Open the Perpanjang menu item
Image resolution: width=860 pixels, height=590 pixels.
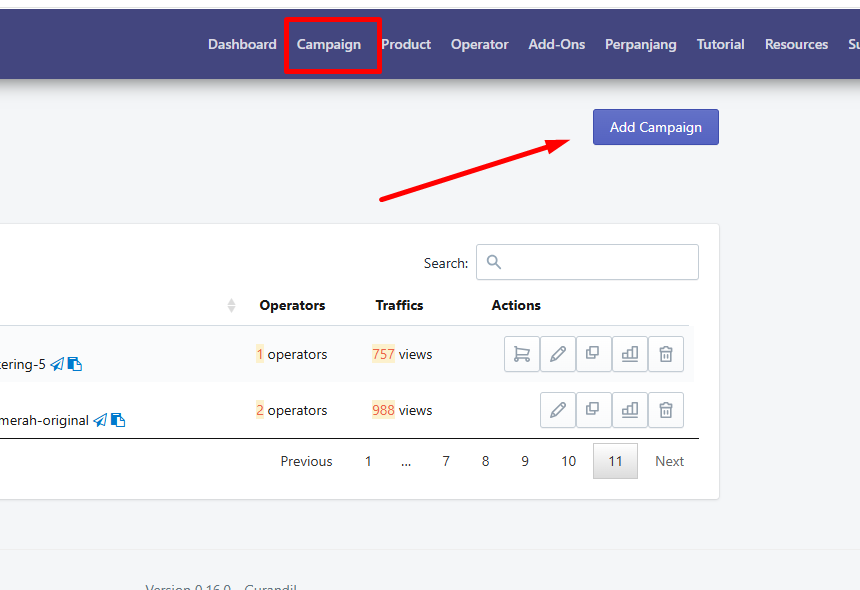point(641,44)
